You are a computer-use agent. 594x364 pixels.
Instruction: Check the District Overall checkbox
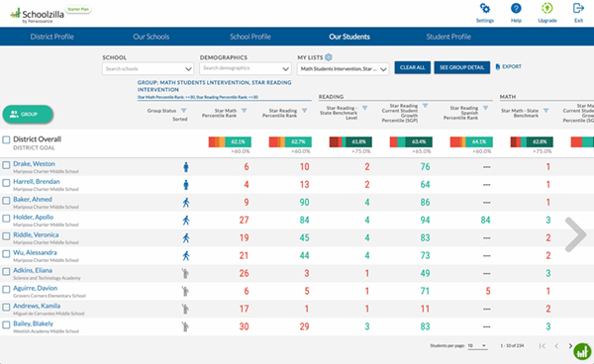click(x=6, y=140)
